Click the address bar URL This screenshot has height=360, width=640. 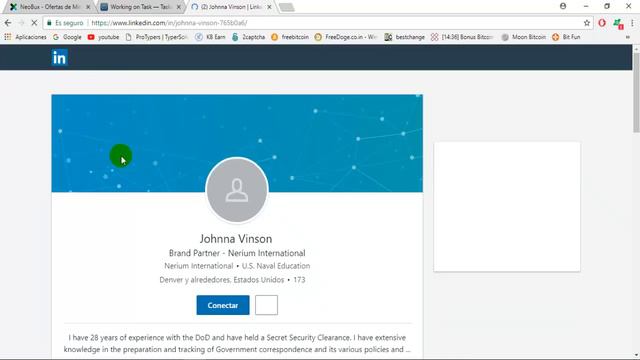pos(169,23)
